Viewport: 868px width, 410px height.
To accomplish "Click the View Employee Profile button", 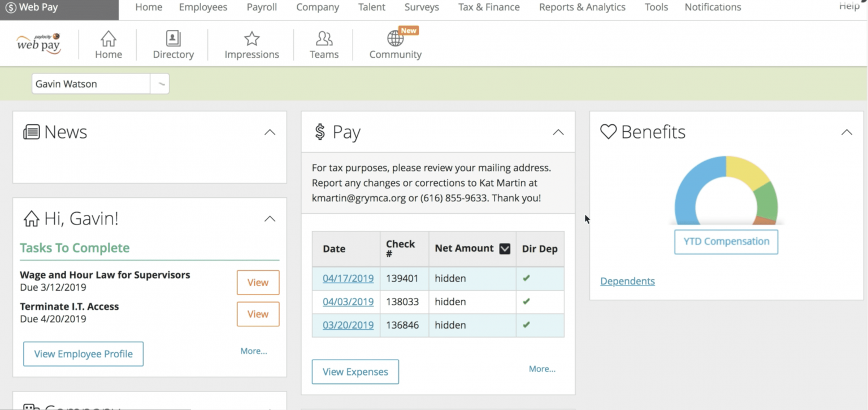I will pos(83,354).
